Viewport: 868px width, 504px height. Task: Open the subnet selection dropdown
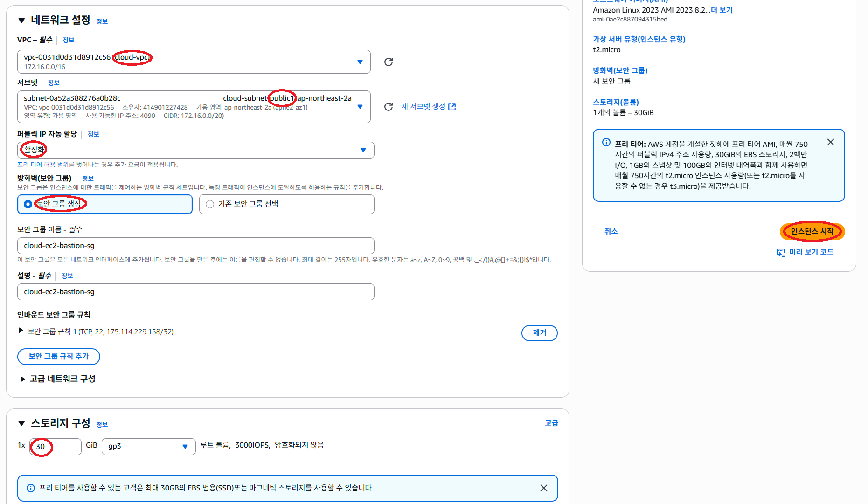(360, 107)
